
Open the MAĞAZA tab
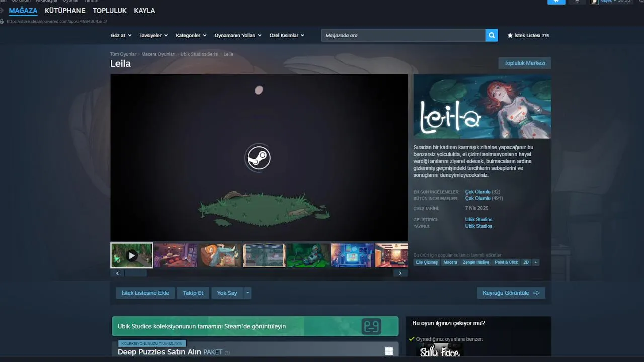coord(23,11)
